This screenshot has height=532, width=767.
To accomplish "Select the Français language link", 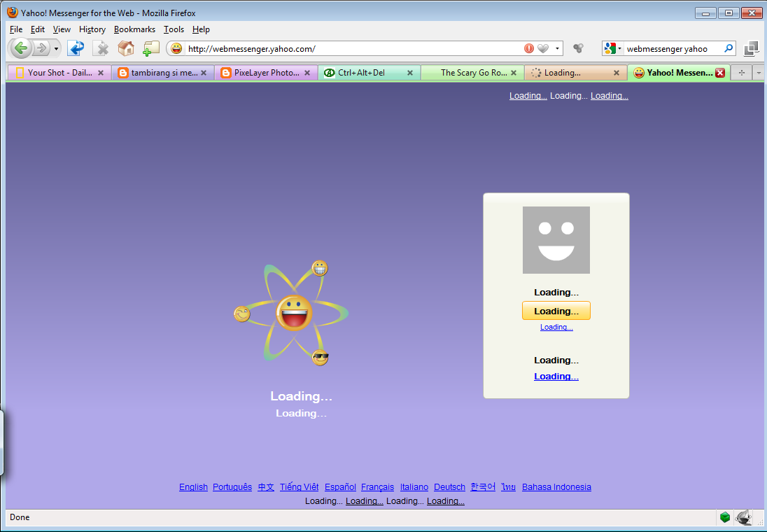I will tap(378, 487).
